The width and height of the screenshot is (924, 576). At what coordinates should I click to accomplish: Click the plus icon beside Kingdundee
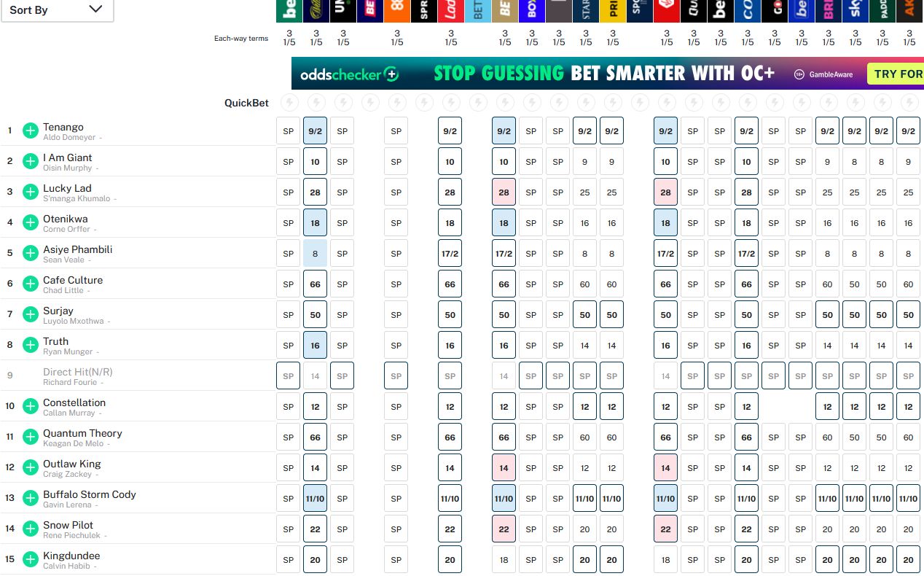click(x=30, y=560)
